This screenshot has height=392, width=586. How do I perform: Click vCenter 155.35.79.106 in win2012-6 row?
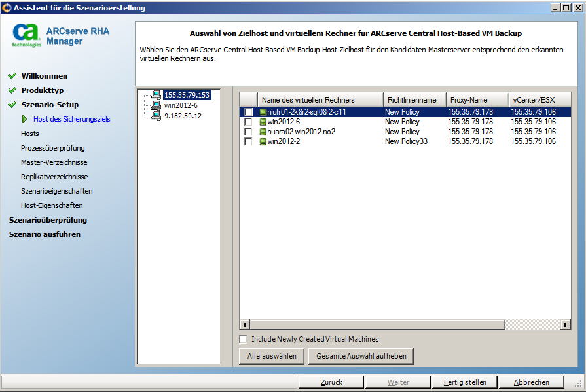tap(534, 122)
